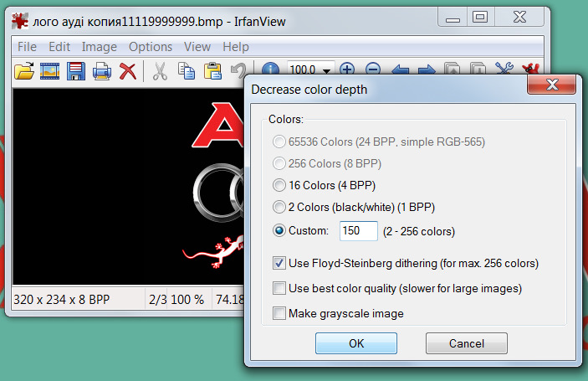Click the Open folder toolbar icon
This screenshot has height=381, width=588.
[x=24, y=71]
